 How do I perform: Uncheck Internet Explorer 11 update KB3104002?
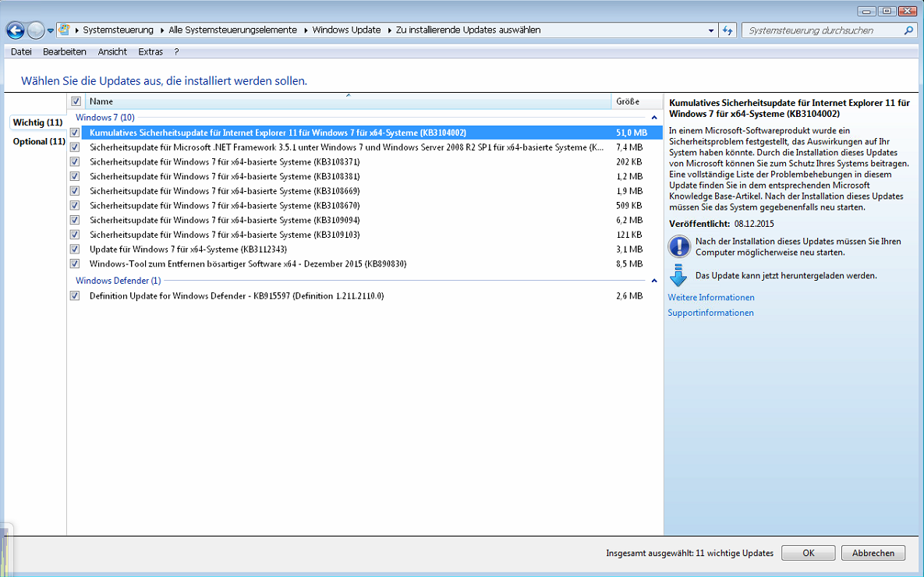[75, 133]
